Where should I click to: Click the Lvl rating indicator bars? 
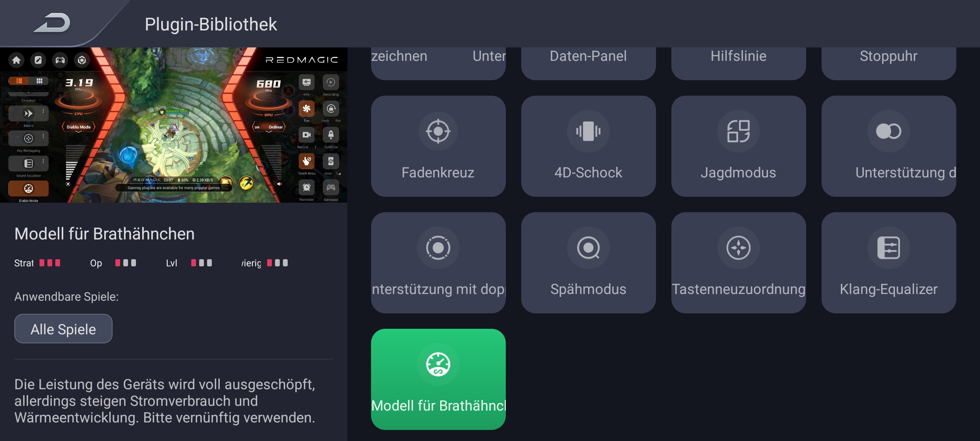pos(202,263)
